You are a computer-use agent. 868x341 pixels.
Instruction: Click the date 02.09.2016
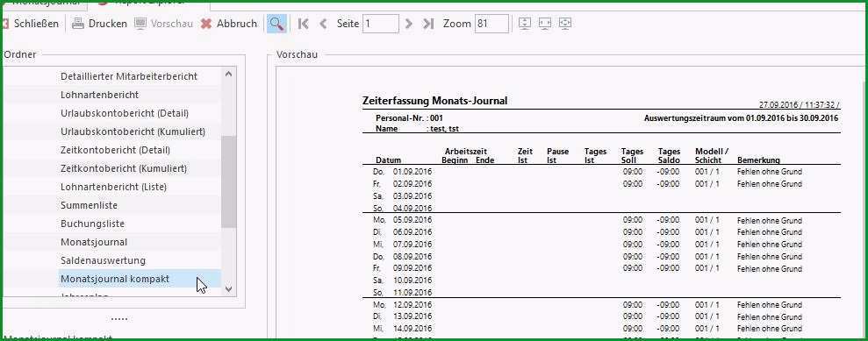click(x=412, y=183)
